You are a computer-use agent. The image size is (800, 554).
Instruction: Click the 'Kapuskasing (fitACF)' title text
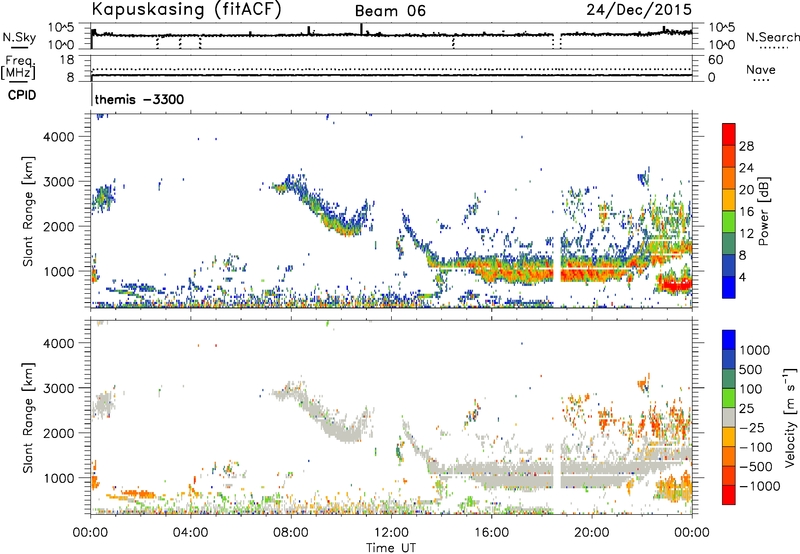click(186, 10)
